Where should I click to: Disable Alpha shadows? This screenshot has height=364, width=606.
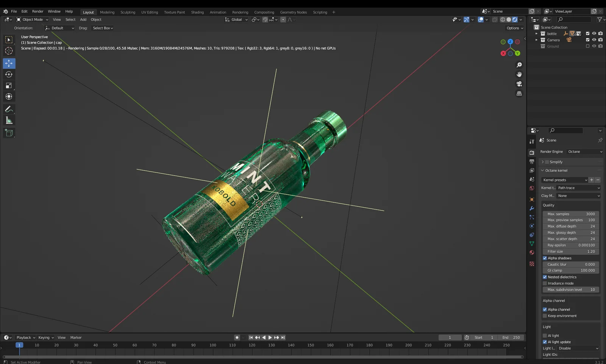click(x=545, y=258)
